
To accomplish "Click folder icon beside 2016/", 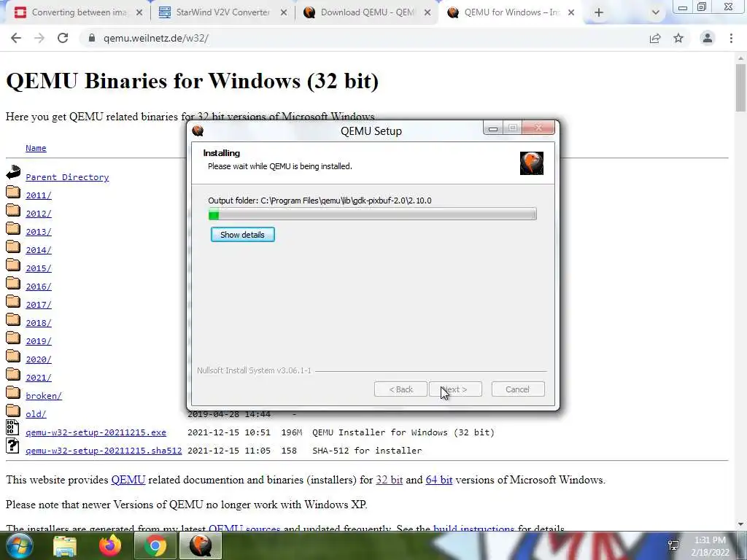I will click(x=13, y=284).
